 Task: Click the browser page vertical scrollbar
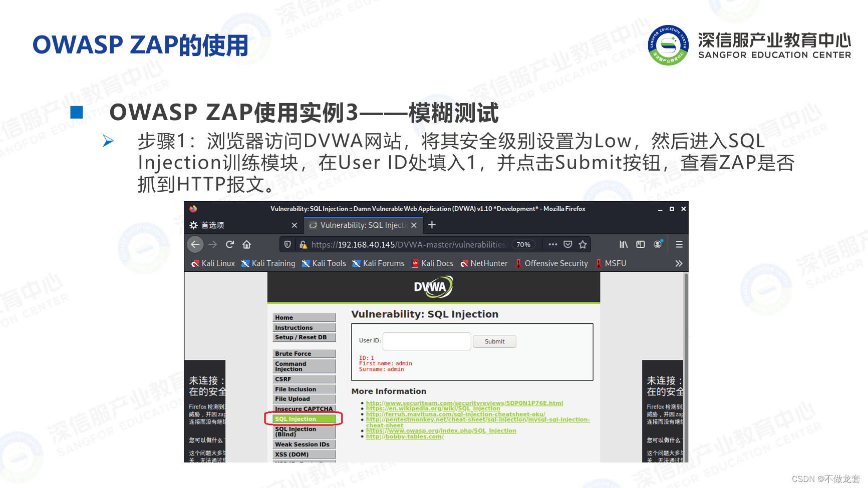pos(686,367)
